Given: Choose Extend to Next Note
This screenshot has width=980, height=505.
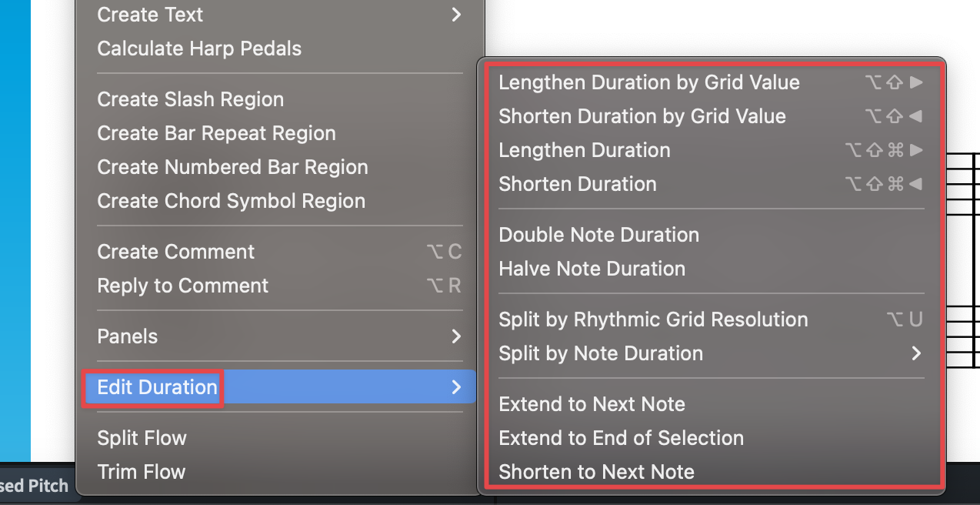Looking at the screenshot, I should point(592,404).
